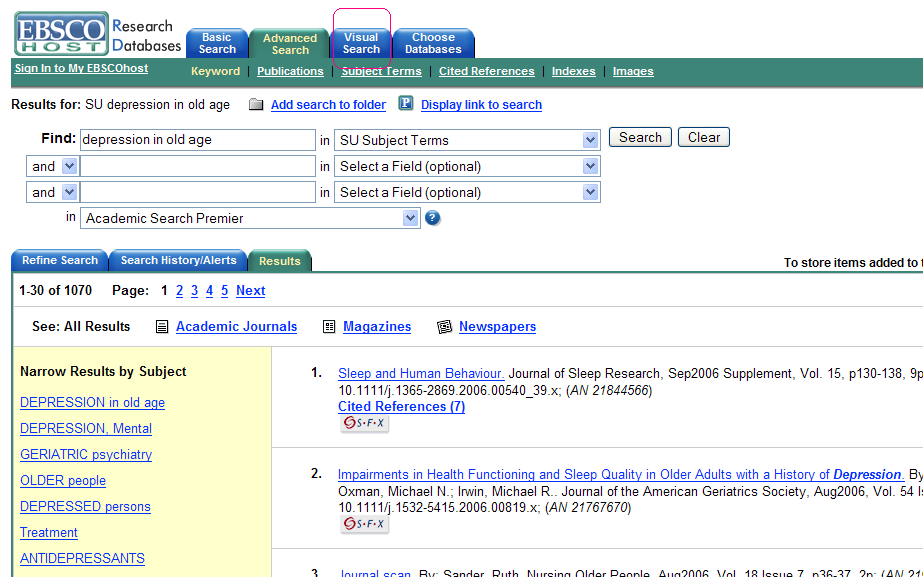Image resolution: width=923 pixels, height=577 pixels.
Task: Open the Refine Search tab
Action: point(60,260)
